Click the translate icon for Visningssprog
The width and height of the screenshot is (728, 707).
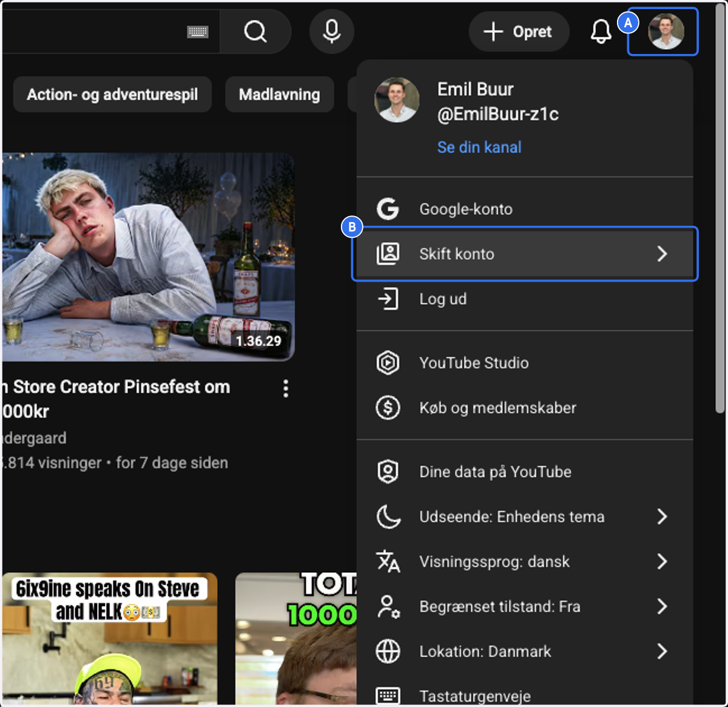click(388, 561)
